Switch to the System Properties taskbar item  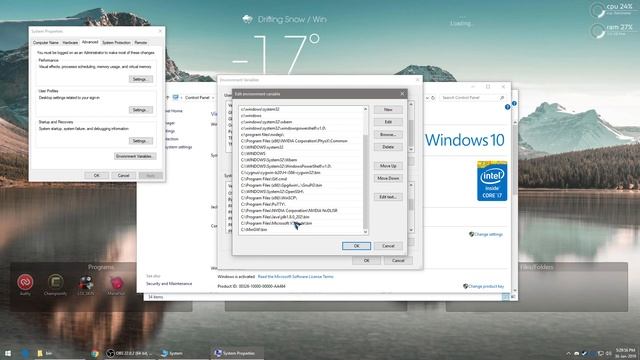236,353
